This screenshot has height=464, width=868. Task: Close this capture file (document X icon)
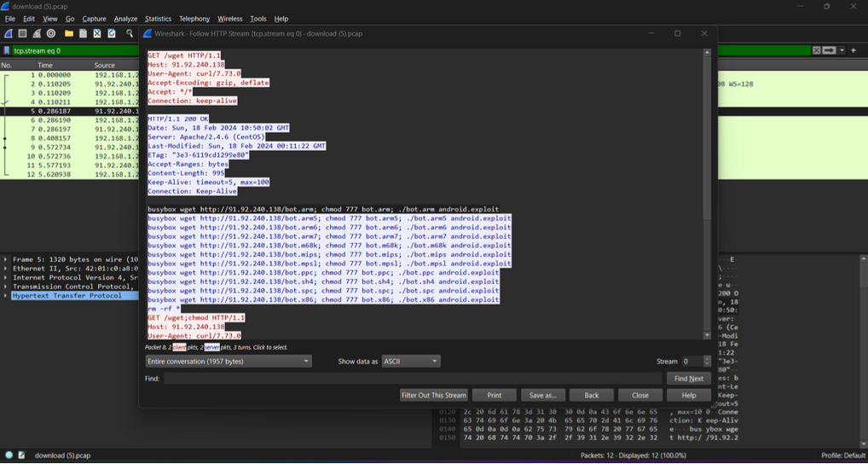click(97, 33)
